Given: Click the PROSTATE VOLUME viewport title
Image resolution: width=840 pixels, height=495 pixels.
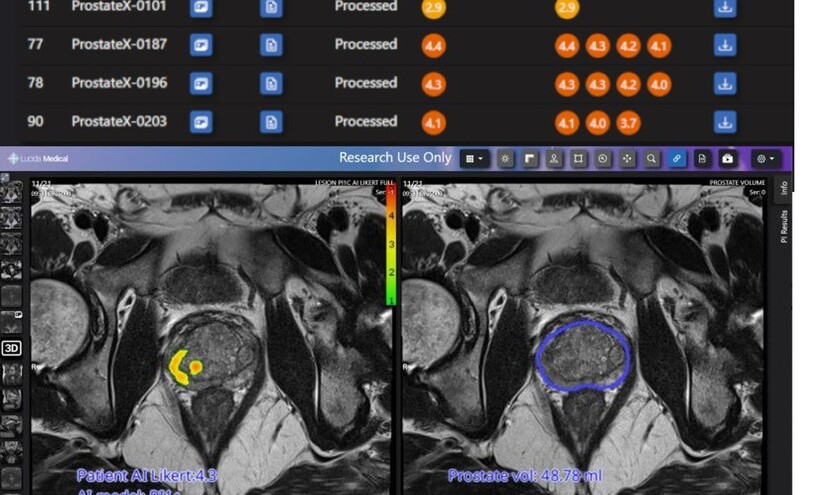Looking at the screenshot, I should point(737,183).
